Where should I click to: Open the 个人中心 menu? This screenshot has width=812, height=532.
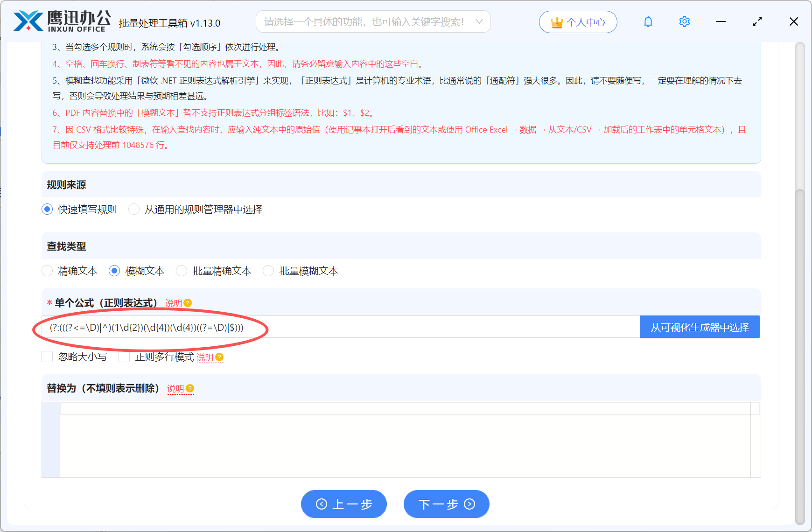pyautogui.click(x=578, y=21)
